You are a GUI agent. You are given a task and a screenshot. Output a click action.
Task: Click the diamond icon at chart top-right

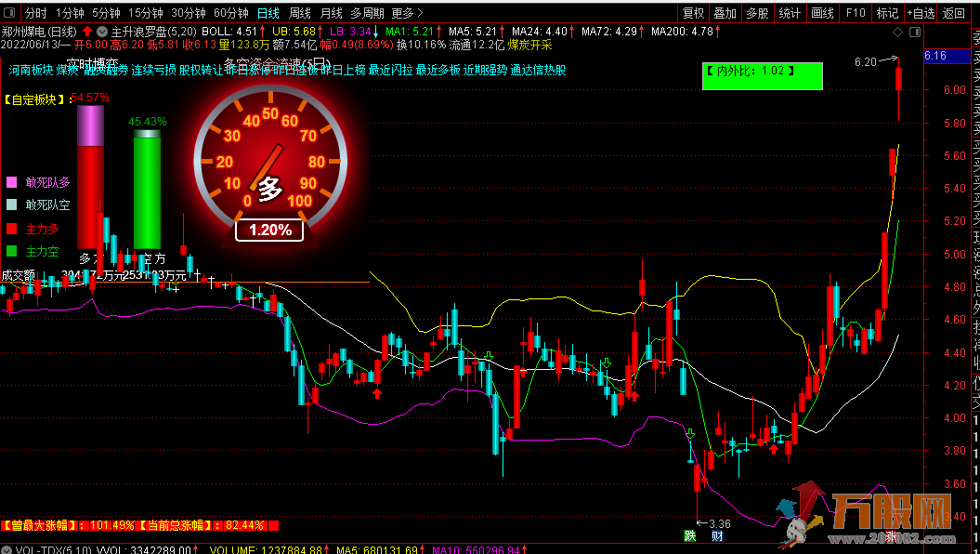[x=897, y=32]
